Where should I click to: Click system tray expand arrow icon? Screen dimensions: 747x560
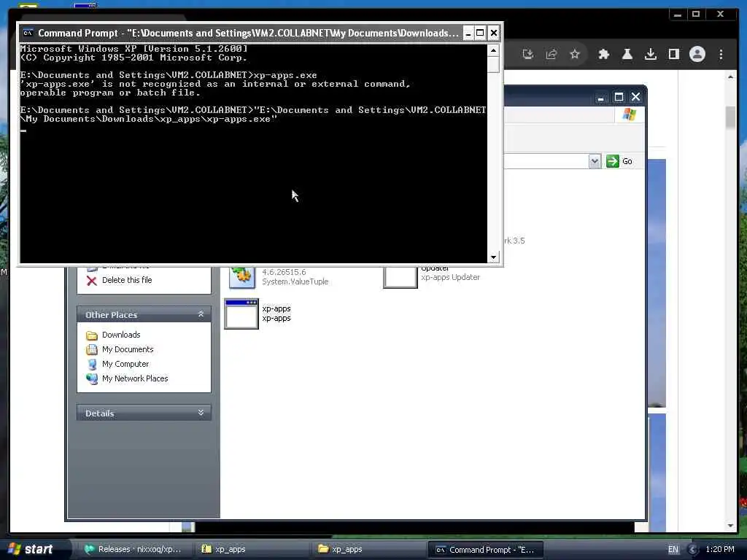point(693,550)
